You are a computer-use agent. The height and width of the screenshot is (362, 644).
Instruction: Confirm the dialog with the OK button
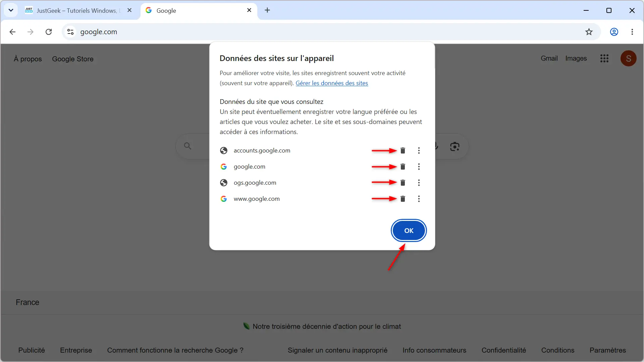point(409,231)
